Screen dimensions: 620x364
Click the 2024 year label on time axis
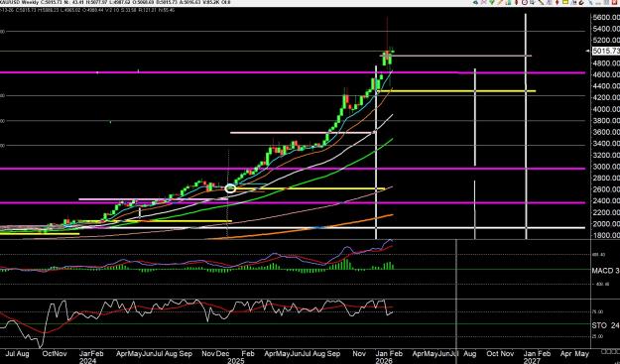[86, 361]
